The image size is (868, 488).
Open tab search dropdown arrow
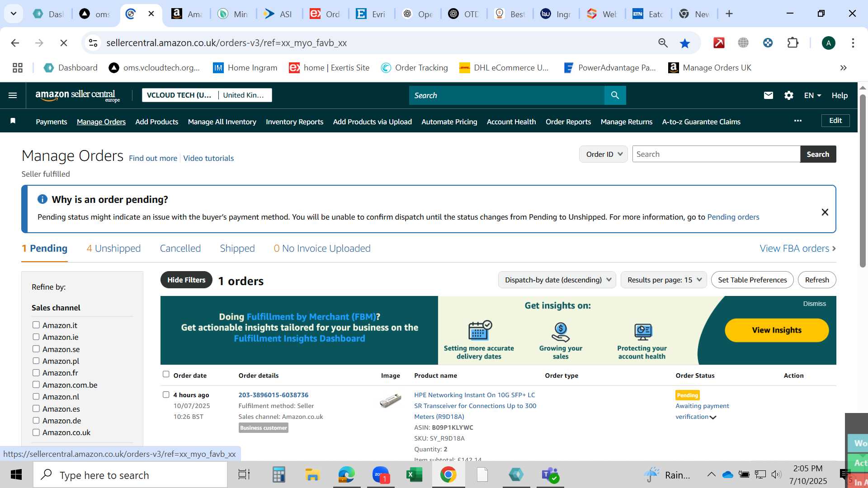tap(14, 14)
